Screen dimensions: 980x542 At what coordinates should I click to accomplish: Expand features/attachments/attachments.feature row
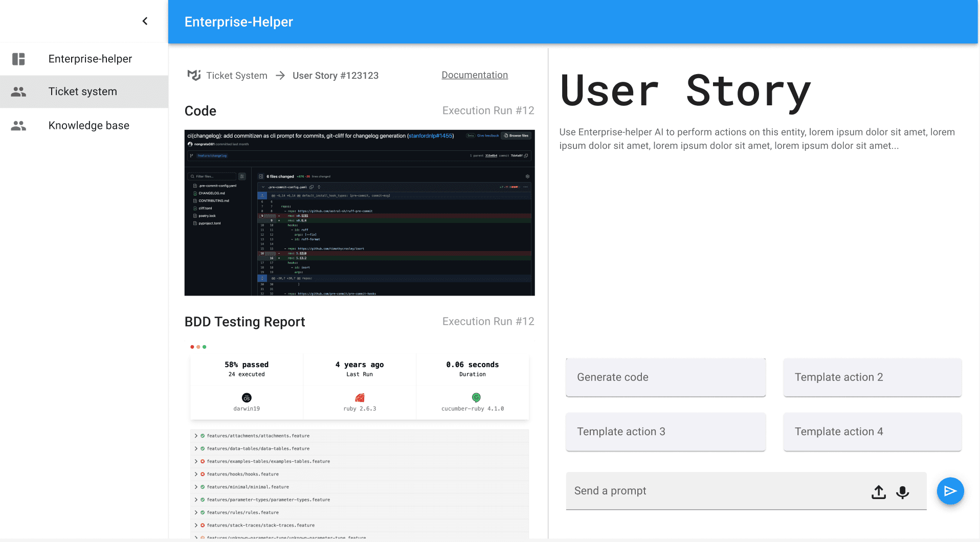(x=196, y=436)
